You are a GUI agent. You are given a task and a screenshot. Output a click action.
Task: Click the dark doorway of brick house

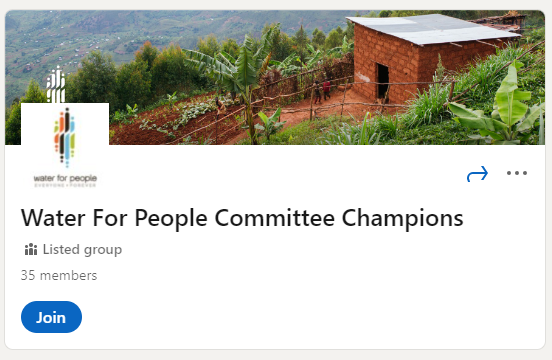point(383,81)
